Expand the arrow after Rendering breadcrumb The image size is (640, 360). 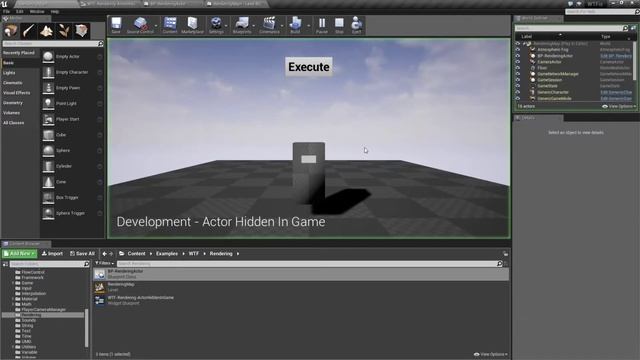coord(238,253)
